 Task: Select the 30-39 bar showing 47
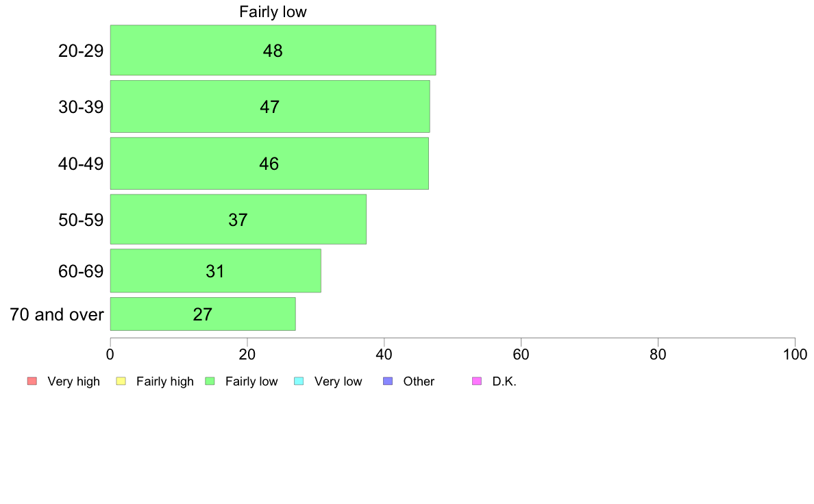click(270, 106)
